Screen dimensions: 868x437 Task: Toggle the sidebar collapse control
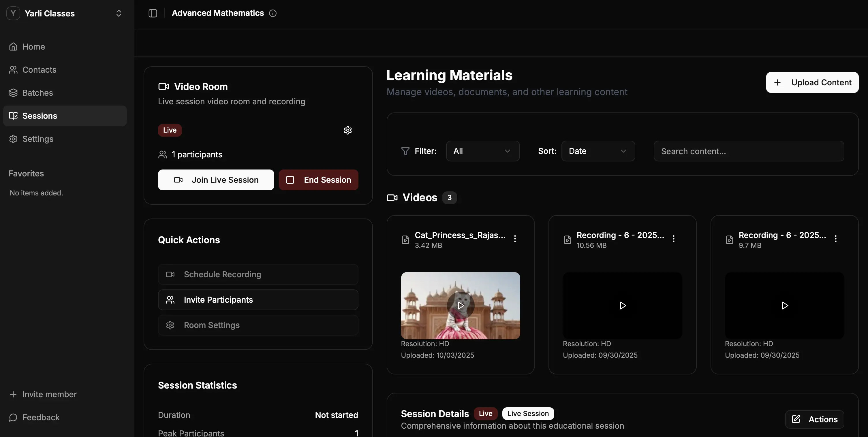click(153, 13)
